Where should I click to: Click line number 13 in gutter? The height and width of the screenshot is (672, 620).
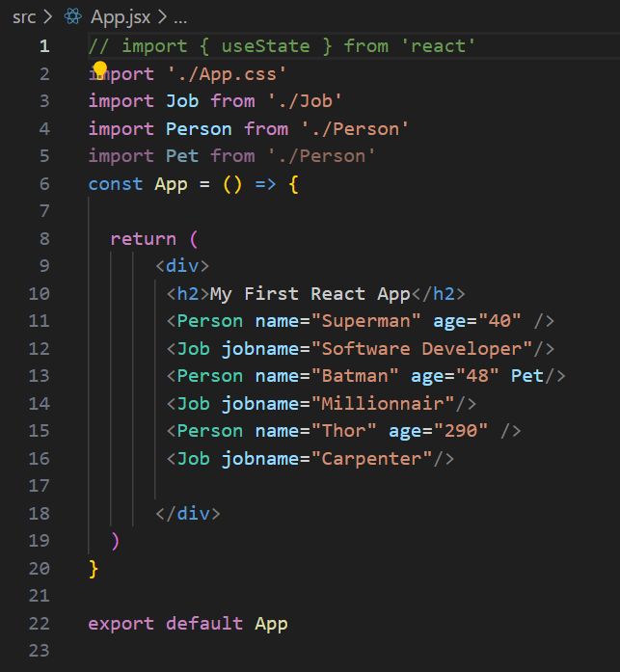point(39,376)
